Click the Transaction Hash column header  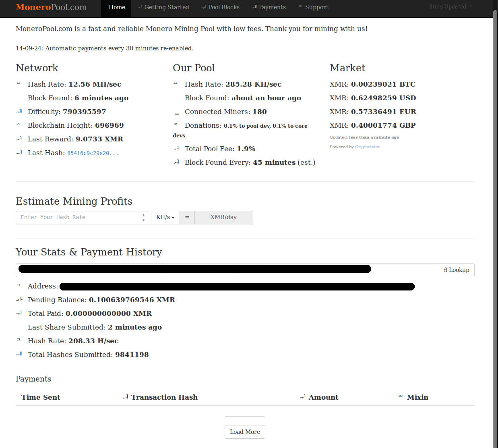click(x=164, y=397)
